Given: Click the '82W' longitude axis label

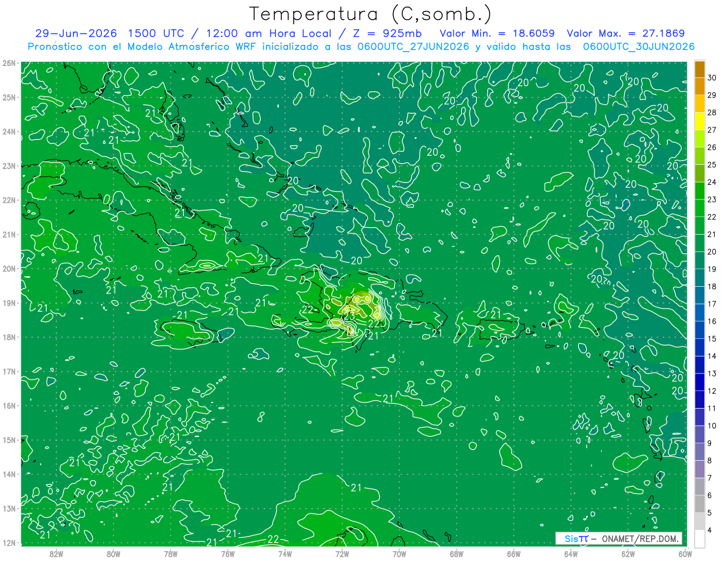Looking at the screenshot, I should pos(56,554).
